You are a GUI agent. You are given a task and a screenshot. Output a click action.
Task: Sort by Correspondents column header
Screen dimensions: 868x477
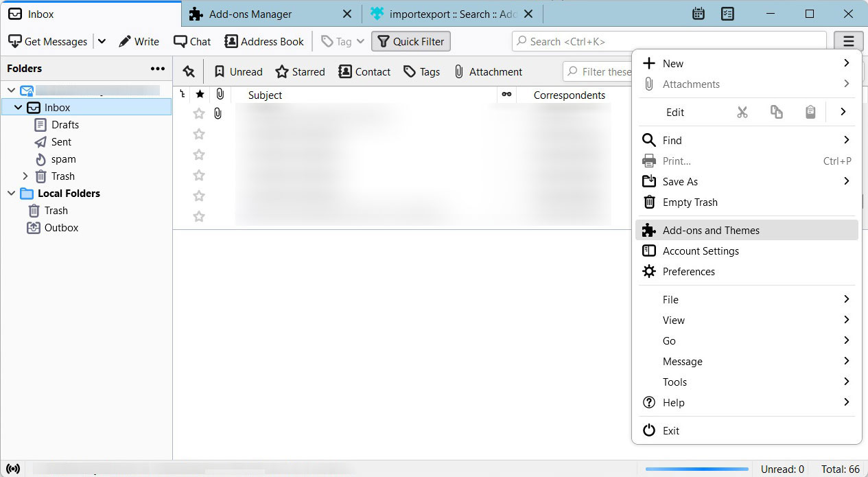[x=570, y=95]
